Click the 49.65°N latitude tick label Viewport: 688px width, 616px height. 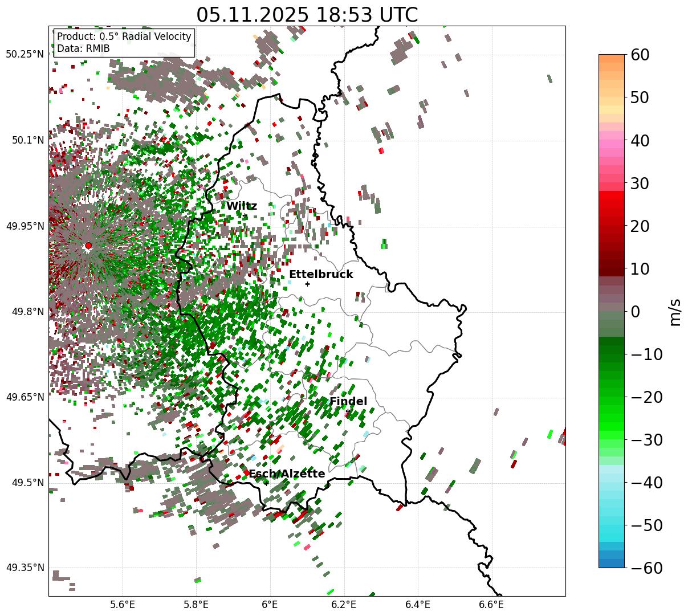tap(25, 397)
